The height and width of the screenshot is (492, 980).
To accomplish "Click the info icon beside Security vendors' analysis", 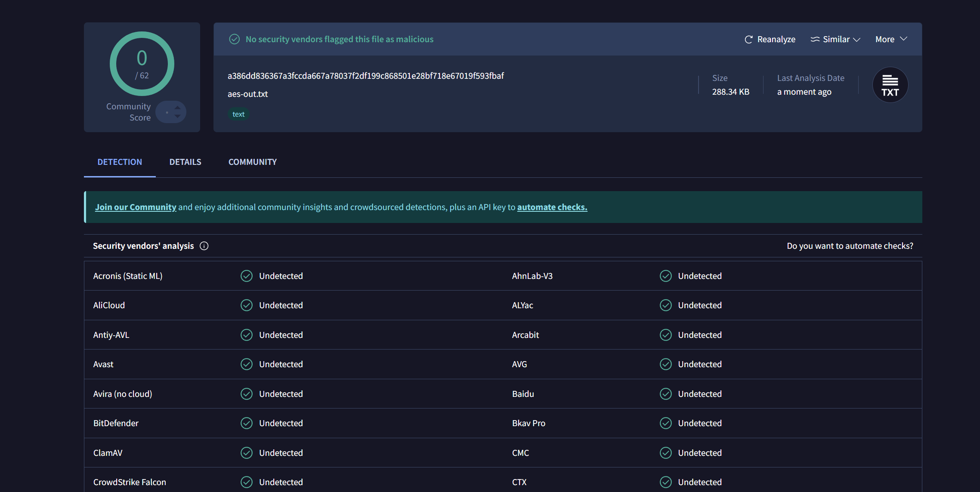I will coord(204,246).
